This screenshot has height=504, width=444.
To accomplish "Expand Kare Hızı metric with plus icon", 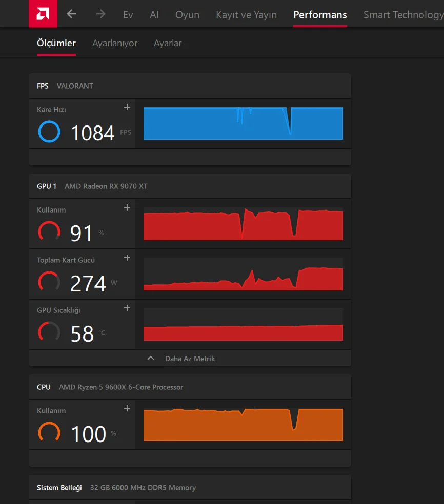I will 127,107.
